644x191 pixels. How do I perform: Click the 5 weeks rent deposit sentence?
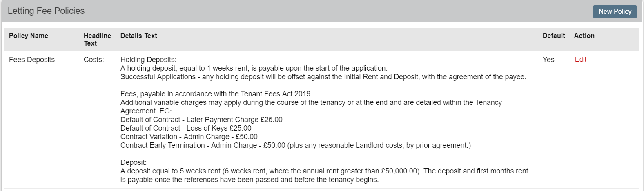(324, 175)
